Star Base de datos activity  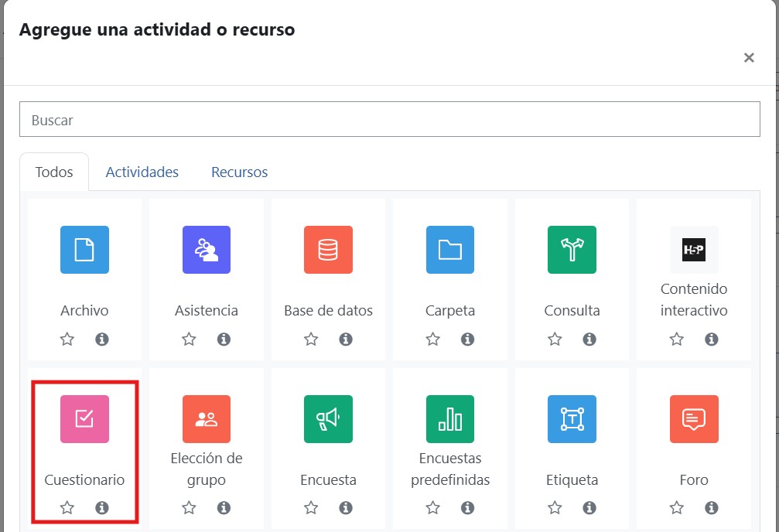[x=311, y=339]
